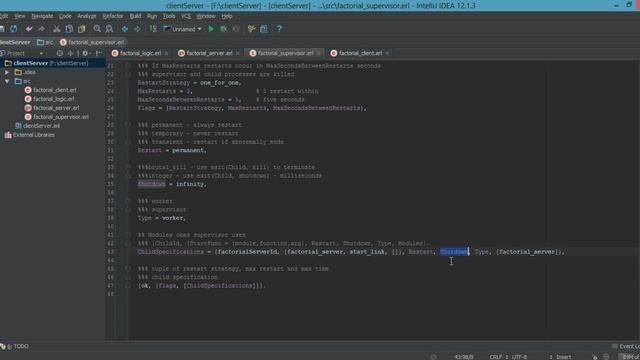This screenshot has height=360, width=640.
Task: Open the Event Log panel
Action: pos(627,347)
